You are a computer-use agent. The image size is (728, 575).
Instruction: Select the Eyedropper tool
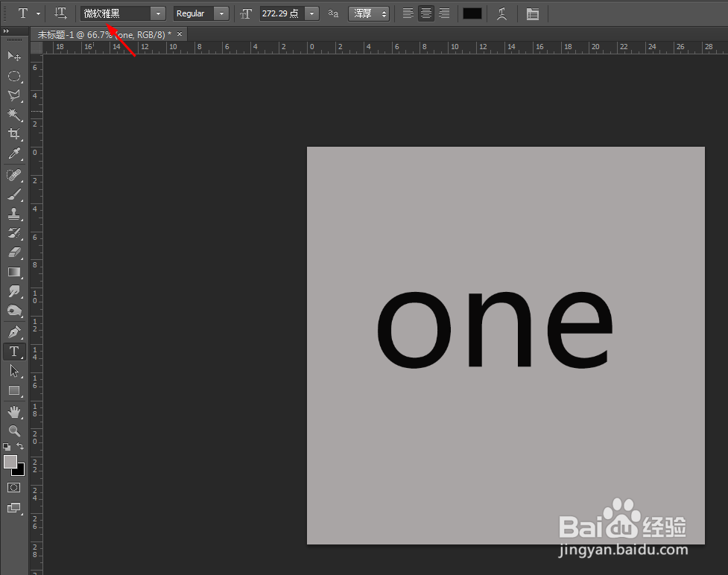(14, 153)
